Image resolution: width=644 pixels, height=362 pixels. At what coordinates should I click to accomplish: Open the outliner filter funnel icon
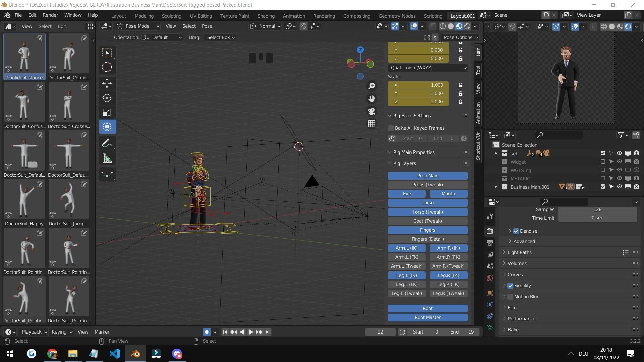click(621, 135)
